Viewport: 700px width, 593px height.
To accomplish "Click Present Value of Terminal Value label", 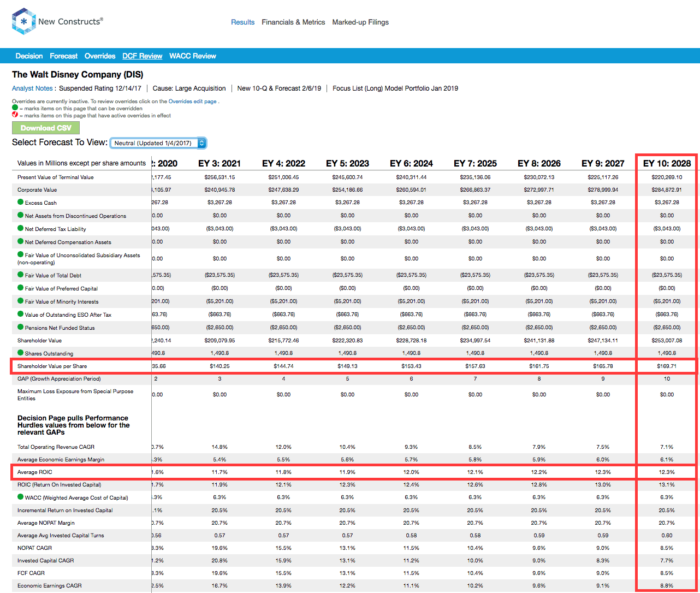I will tap(55, 177).
